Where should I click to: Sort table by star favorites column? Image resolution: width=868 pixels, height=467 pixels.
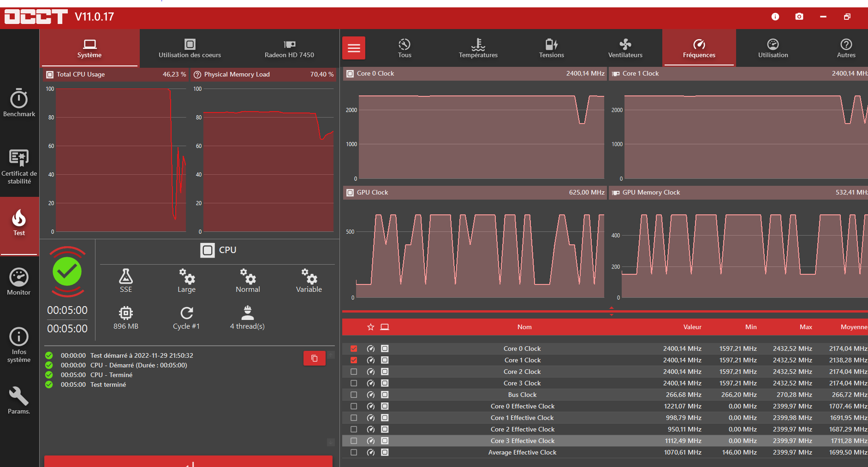click(x=371, y=327)
